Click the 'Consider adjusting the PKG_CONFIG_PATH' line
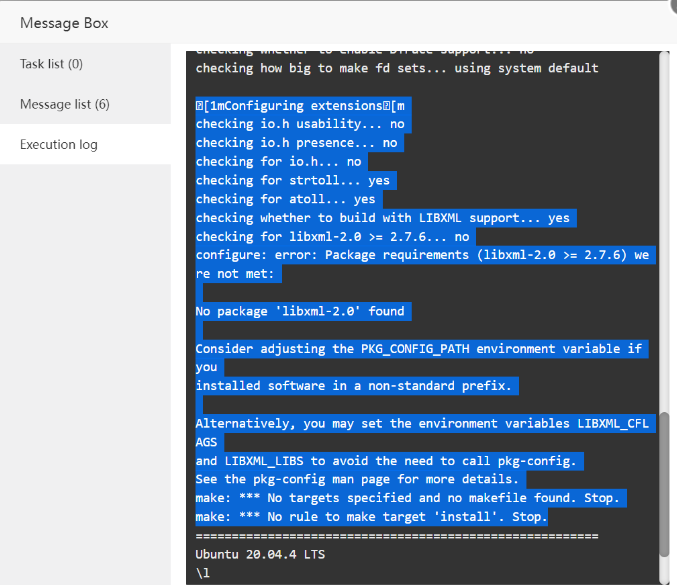This screenshot has width=677, height=585. (420, 349)
